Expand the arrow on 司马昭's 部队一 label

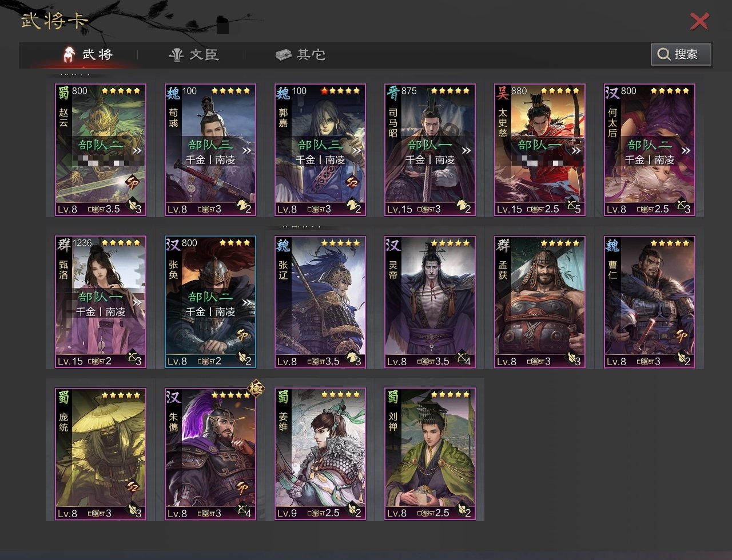click(x=467, y=151)
